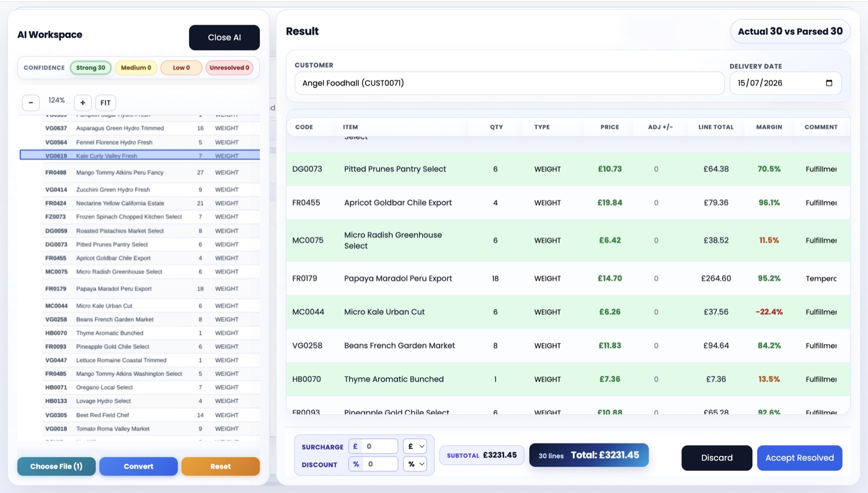
Task: Zoom out document preview with minus button
Action: point(31,103)
